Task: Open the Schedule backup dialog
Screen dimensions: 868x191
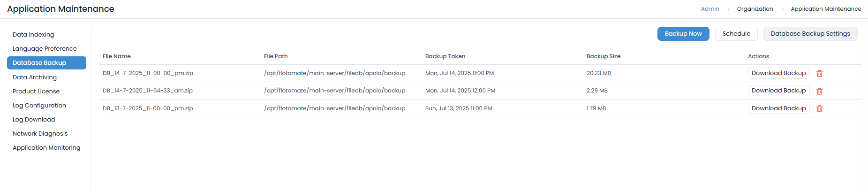Action: coord(736,34)
